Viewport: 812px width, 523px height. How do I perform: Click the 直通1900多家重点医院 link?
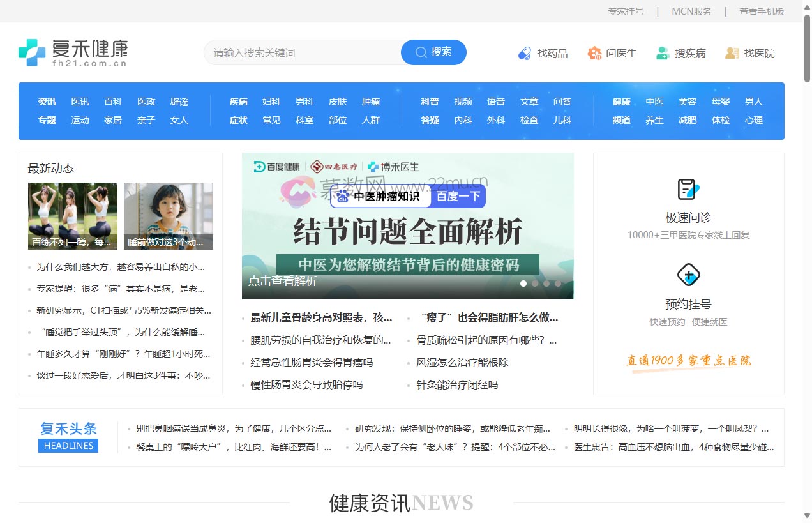click(x=688, y=361)
